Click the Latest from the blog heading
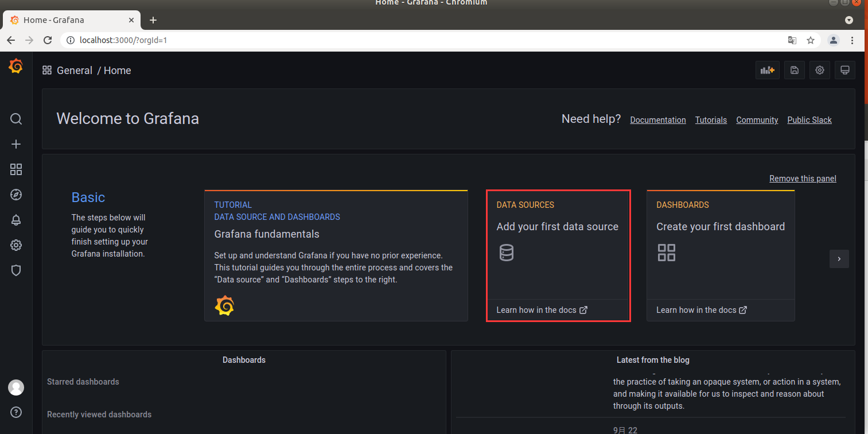 tap(653, 360)
